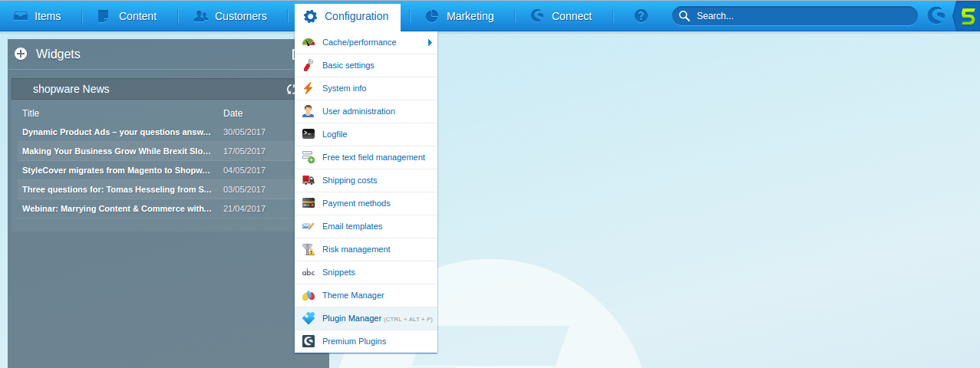The image size is (980, 368).
Task: Open news 'StyleCover migrates from Magento to Shopw...'
Action: (x=116, y=170)
